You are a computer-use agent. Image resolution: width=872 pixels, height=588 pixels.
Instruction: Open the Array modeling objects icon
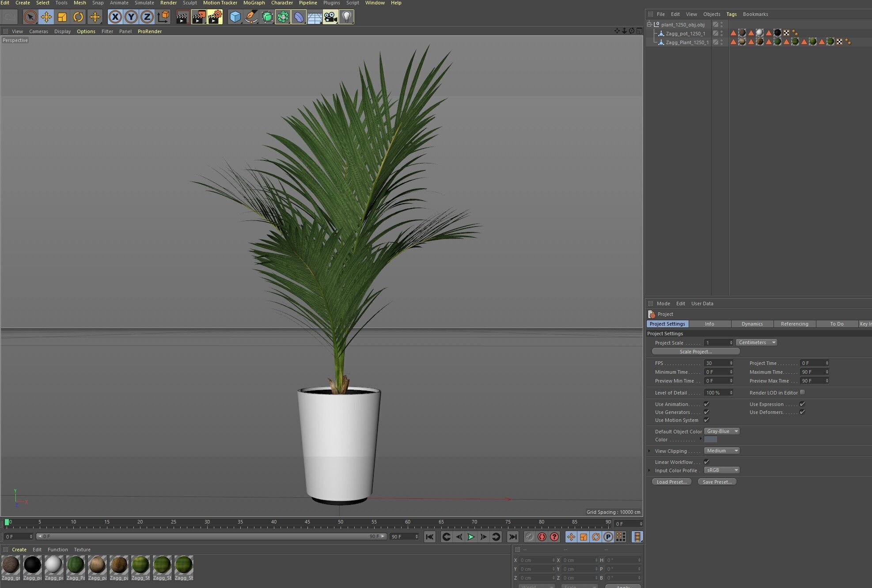(x=283, y=17)
